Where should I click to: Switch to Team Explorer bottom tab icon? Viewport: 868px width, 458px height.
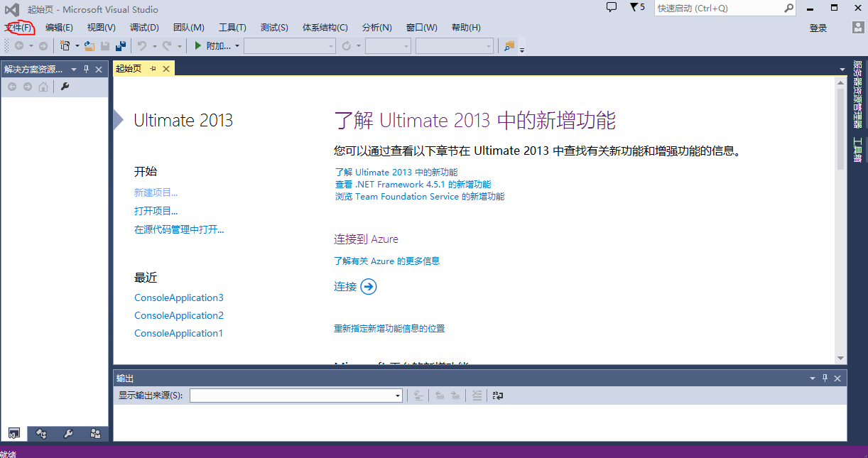point(95,433)
